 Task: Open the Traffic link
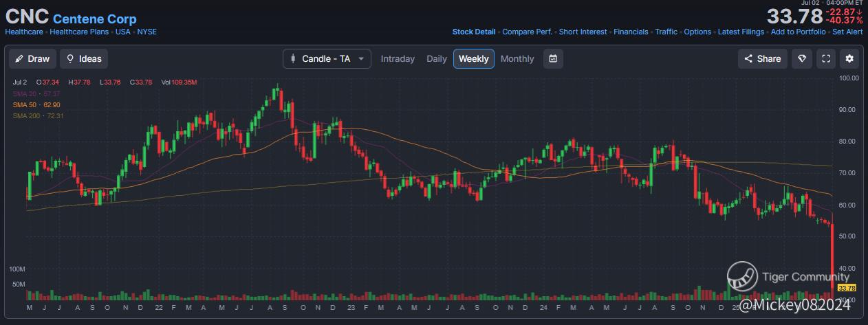(x=666, y=32)
